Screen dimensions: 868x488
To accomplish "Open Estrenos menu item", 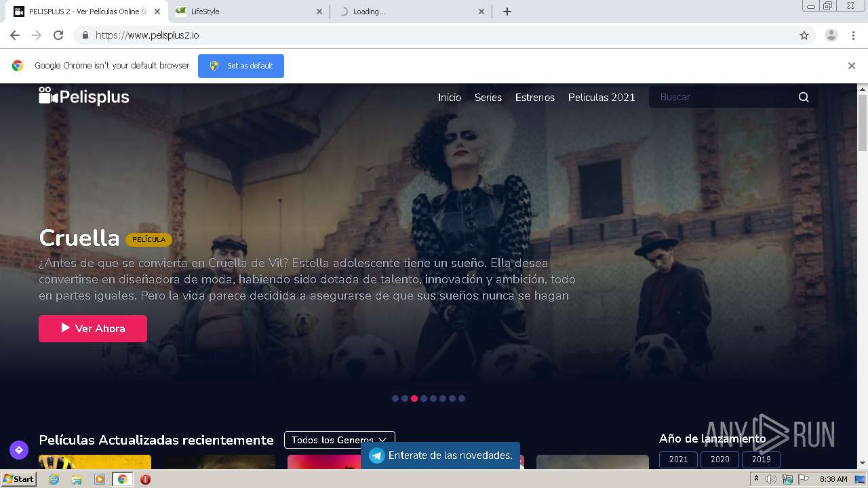I will (x=535, y=98).
